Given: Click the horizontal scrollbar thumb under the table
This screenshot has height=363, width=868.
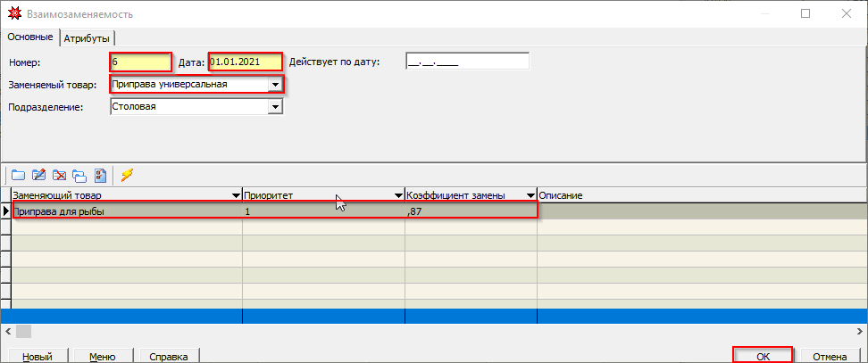Looking at the screenshot, I should [x=22, y=332].
